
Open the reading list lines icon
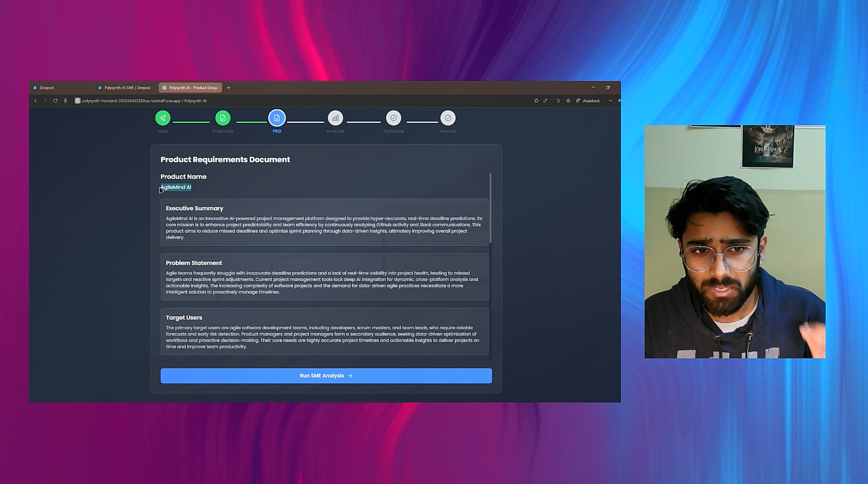pos(558,101)
